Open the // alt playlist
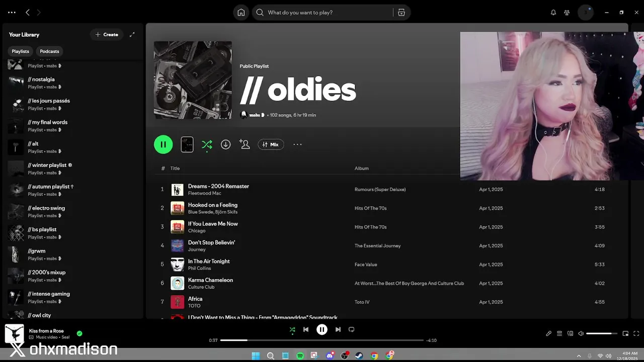Screen dimensions: 644x362 pyautogui.click(x=73, y=147)
